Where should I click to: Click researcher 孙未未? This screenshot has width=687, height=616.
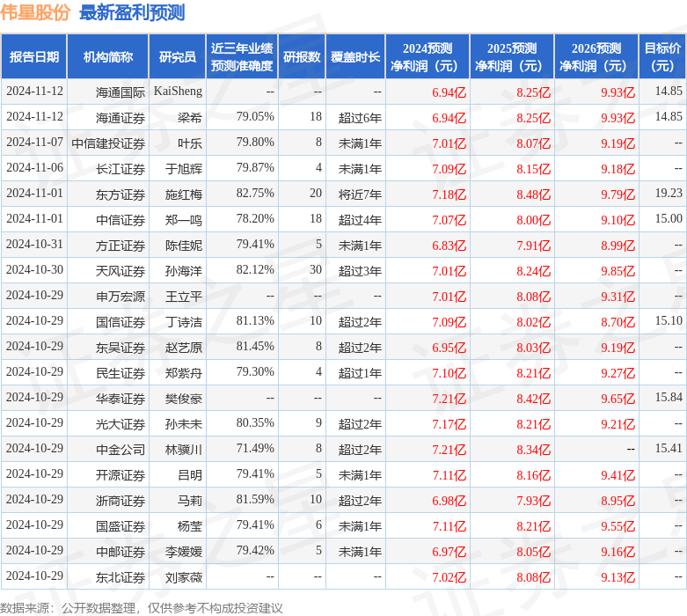pyautogui.click(x=184, y=424)
